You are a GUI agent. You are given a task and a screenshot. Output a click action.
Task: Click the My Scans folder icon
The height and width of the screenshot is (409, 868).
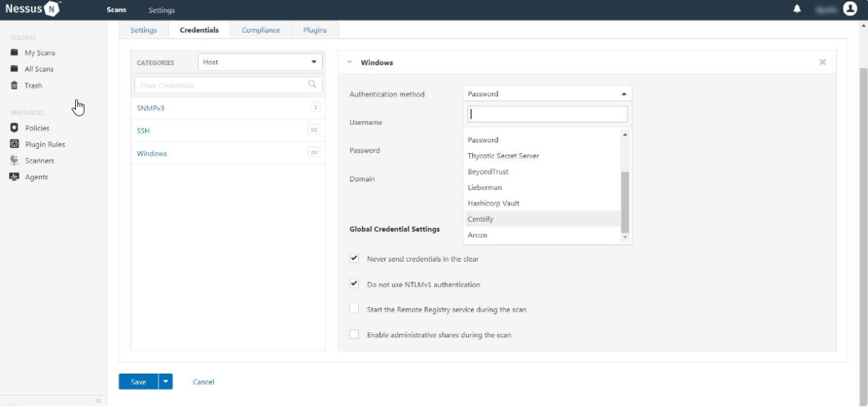pos(14,53)
